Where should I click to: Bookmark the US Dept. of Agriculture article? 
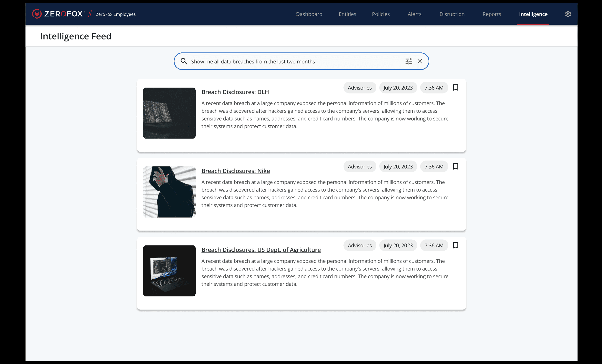(455, 245)
